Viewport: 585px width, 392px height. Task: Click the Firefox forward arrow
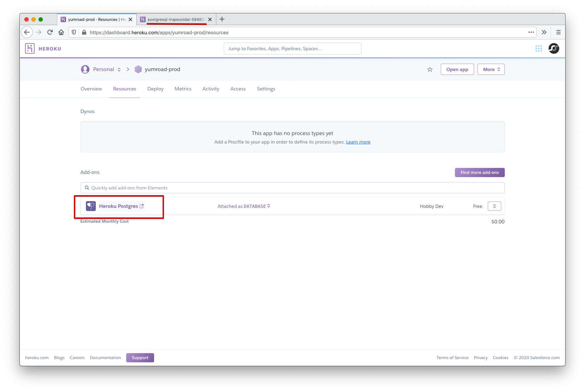click(39, 32)
